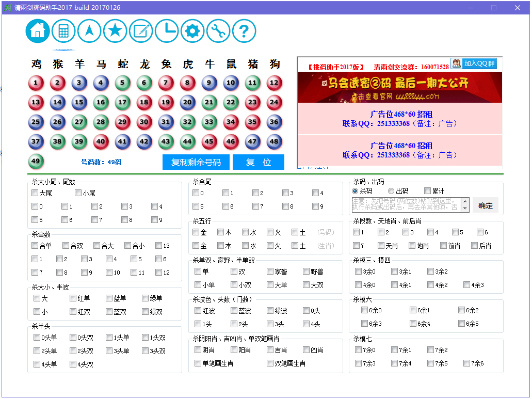
Task: Click the 号码数：49码 count label
Action: click(101, 162)
